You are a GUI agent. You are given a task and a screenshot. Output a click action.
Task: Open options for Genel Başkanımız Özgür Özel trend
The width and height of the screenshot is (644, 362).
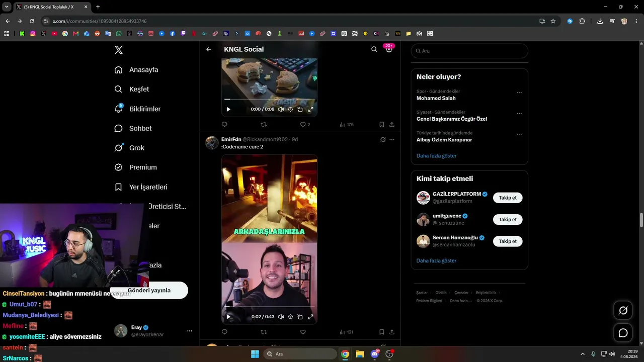pos(519,114)
